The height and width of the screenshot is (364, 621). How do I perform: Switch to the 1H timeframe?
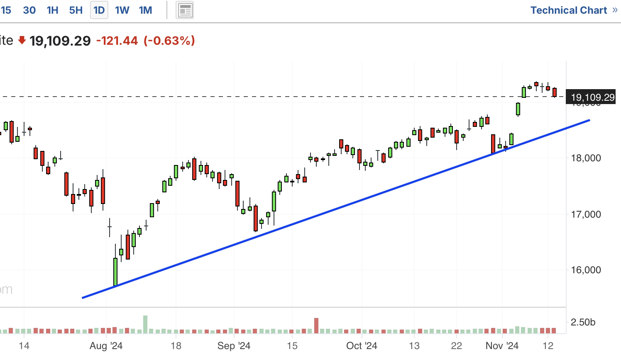(52, 10)
